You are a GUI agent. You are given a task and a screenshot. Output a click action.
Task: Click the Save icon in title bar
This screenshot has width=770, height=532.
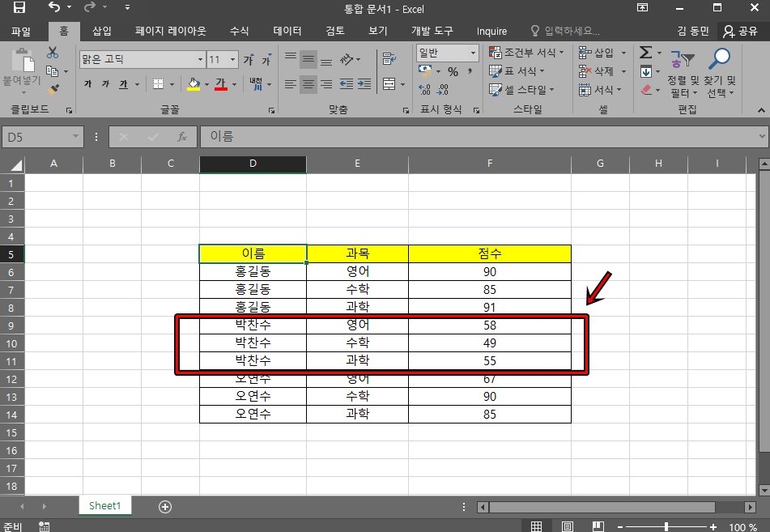[19, 7]
